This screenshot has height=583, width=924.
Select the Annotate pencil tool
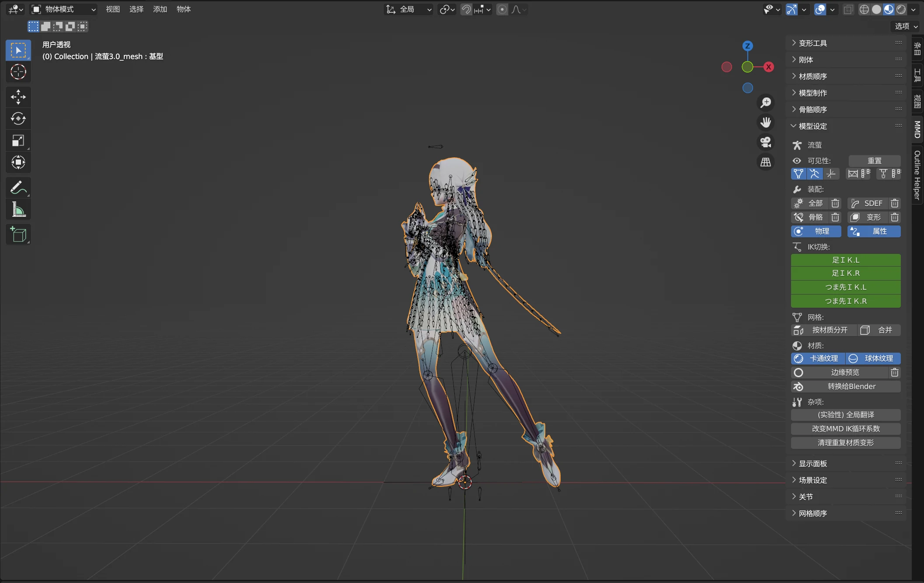pyautogui.click(x=18, y=188)
